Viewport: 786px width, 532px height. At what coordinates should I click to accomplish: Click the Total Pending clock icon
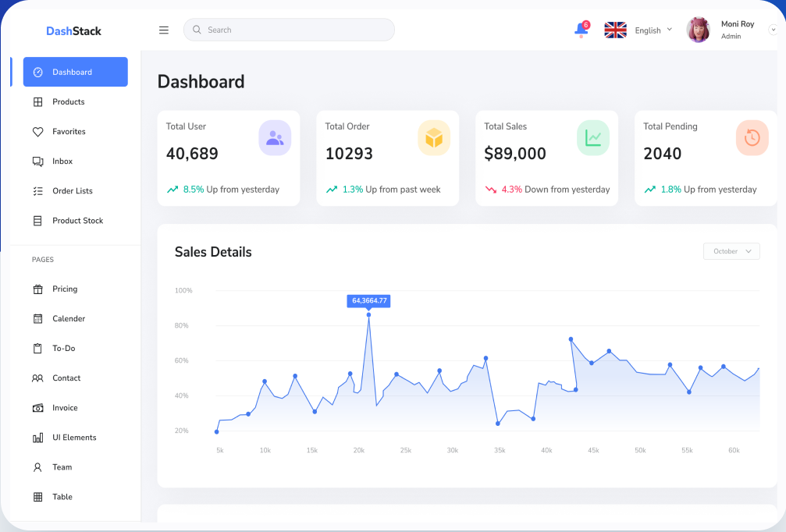[752, 138]
